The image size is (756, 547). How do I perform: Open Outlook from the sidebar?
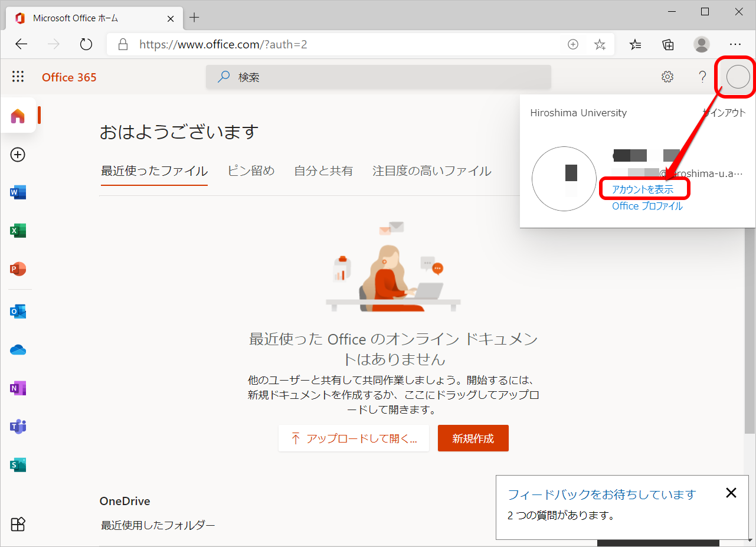18,312
